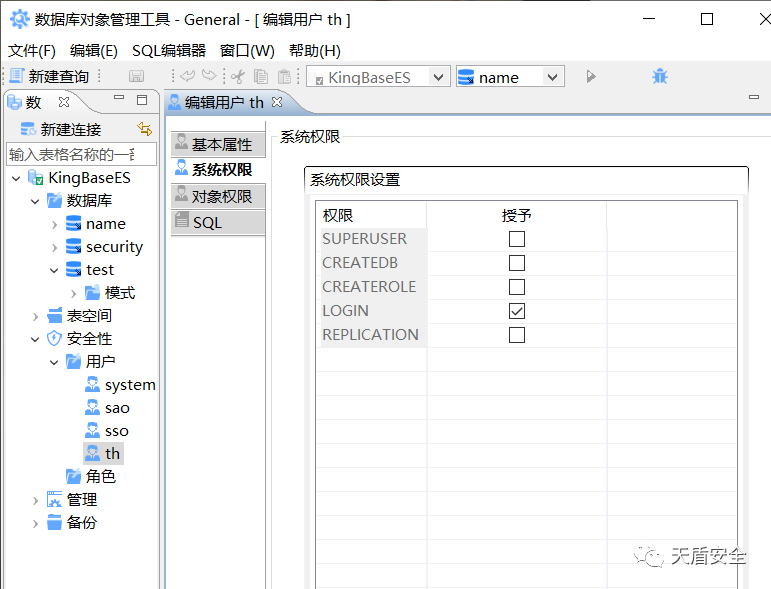Uncheck the LOGIN privilege checkbox
The width and height of the screenshot is (771, 589).
517,311
